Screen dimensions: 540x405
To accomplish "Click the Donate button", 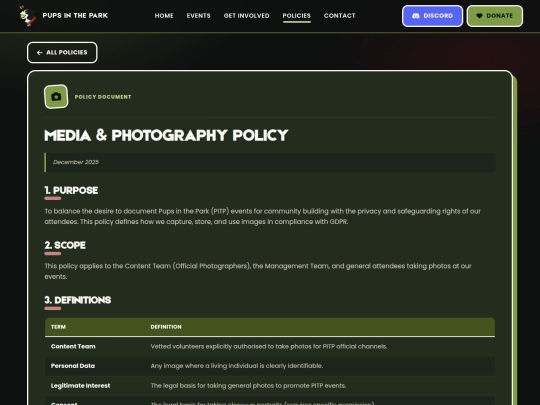I will (x=495, y=16).
